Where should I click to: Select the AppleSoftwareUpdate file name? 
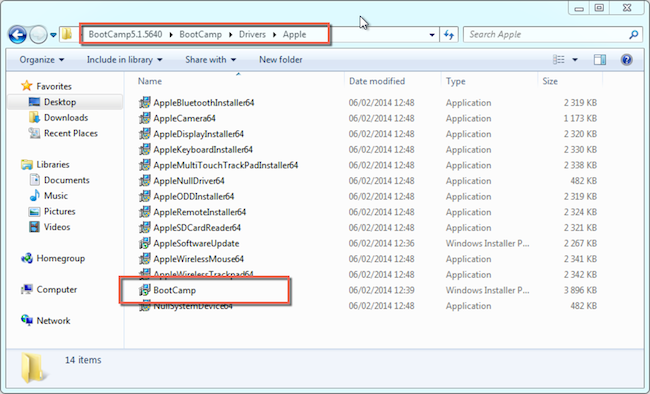point(196,243)
